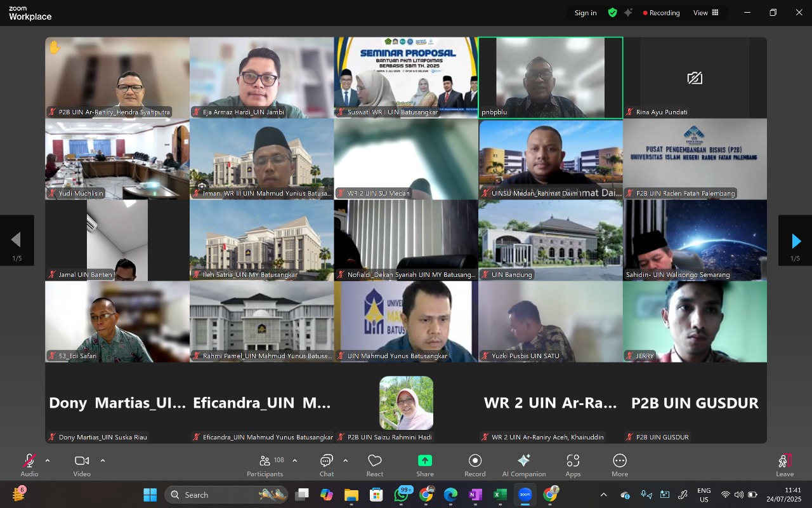
Task: Expand the Participants options arrow
Action: (x=295, y=460)
